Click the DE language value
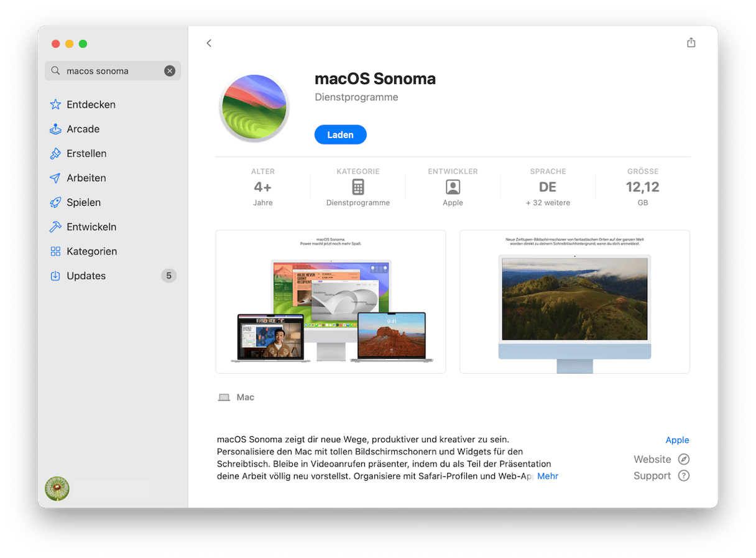This screenshot has width=756, height=558. (x=548, y=187)
